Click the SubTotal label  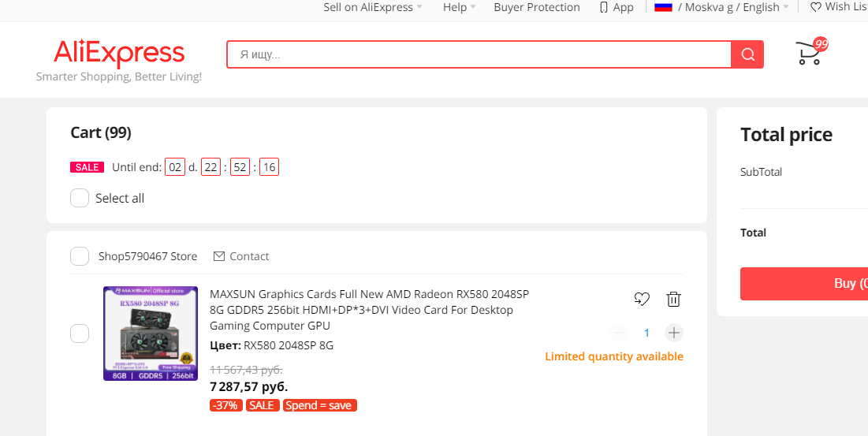pos(761,172)
